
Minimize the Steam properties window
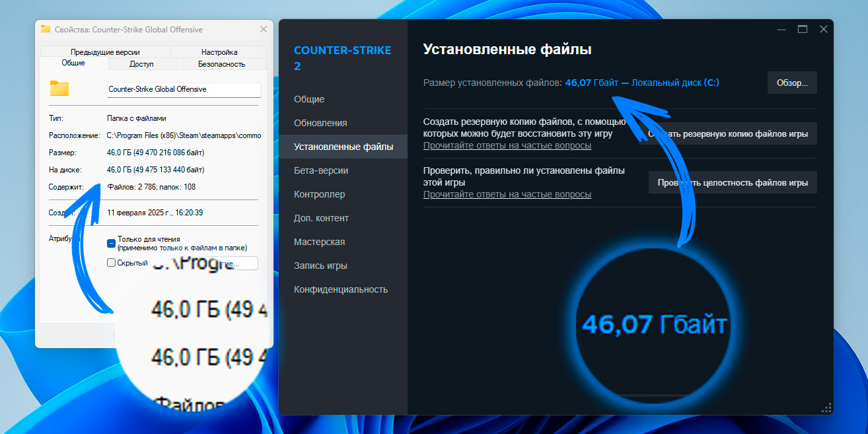coord(781,30)
